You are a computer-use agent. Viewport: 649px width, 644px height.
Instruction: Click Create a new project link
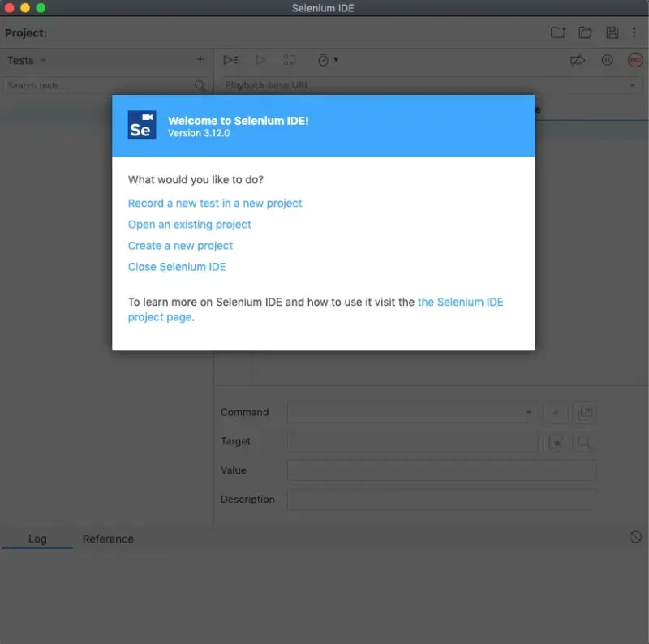click(180, 246)
